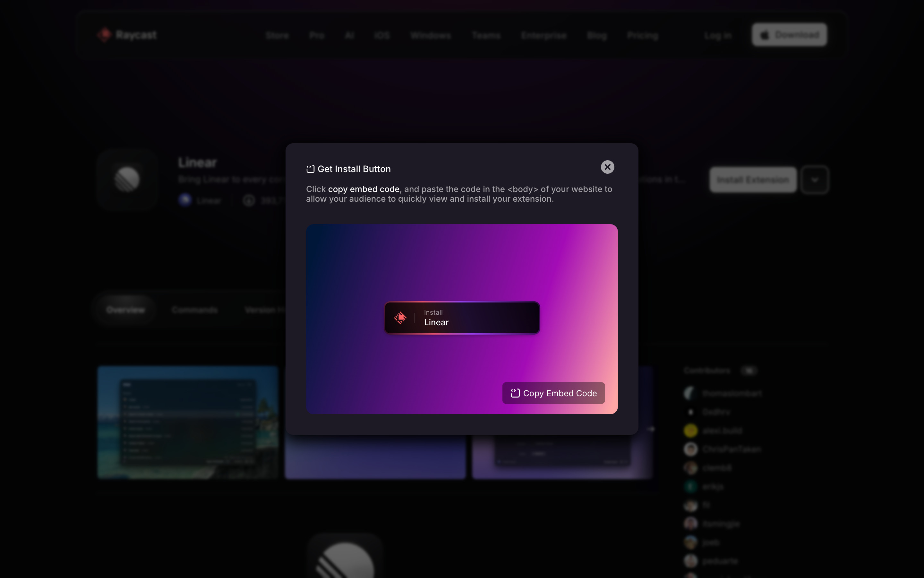Open the first extension screenshot thumbnail
Screen dimensions: 924x578
click(188, 422)
